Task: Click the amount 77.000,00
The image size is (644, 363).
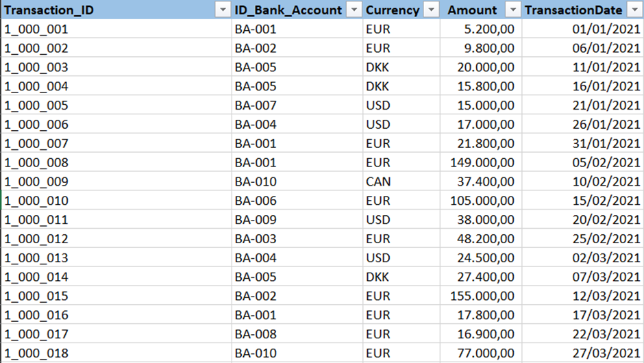Action: click(x=486, y=353)
